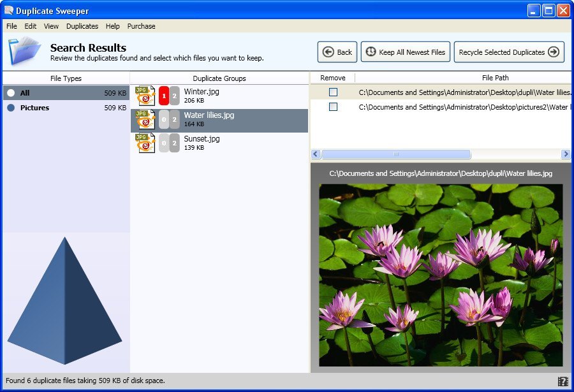Click the blue folder icon beside Search Results
This screenshot has width=574, height=392.
[24, 50]
